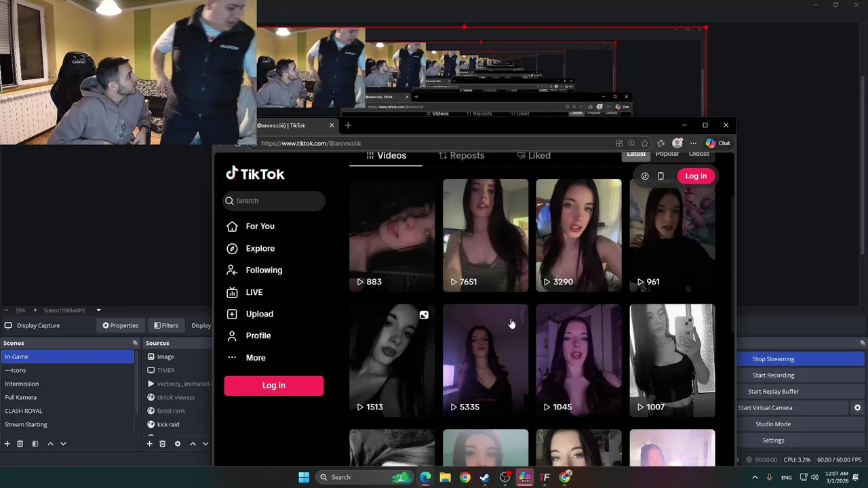Click the Log in button at top right
This screenshot has width=868, height=488.
point(696,176)
